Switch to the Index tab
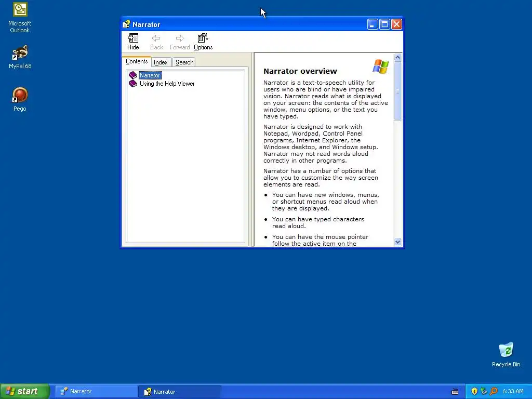The width and height of the screenshot is (532, 399). (x=161, y=62)
